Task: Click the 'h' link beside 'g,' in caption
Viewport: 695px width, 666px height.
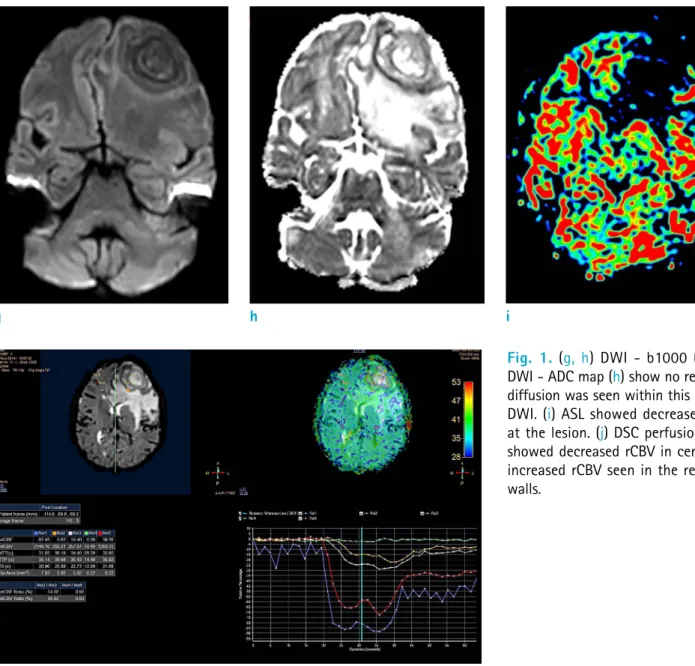Action: (x=585, y=357)
